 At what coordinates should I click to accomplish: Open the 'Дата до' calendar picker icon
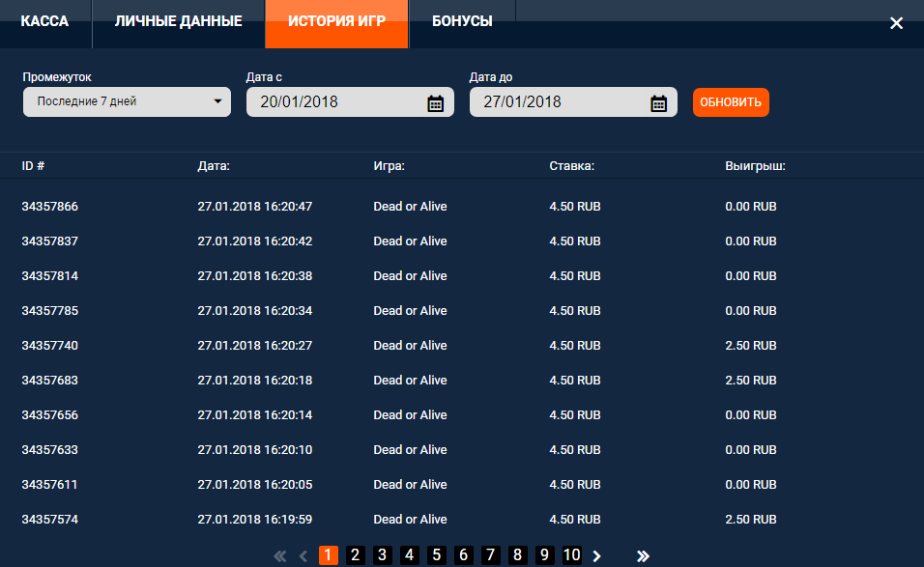[658, 103]
